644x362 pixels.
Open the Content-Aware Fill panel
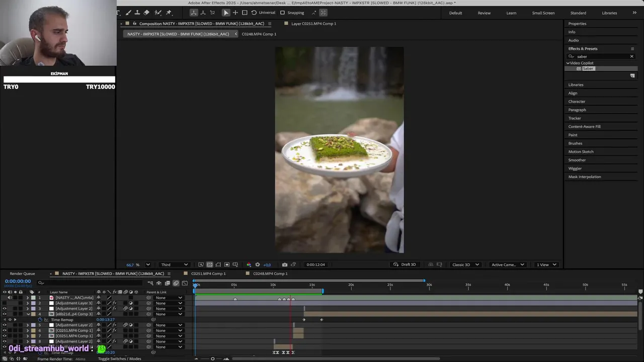pos(584,127)
